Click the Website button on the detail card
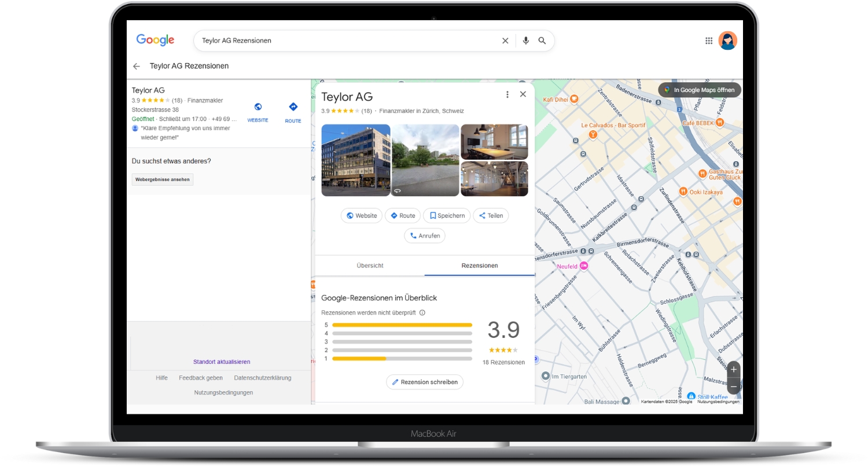Screen dimensions: 868x467 click(x=361, y=216)
